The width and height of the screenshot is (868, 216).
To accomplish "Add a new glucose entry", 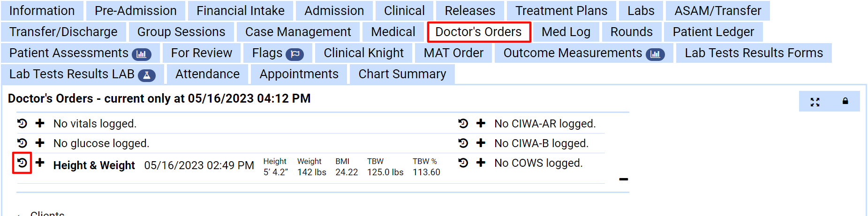I will (40, 143).
